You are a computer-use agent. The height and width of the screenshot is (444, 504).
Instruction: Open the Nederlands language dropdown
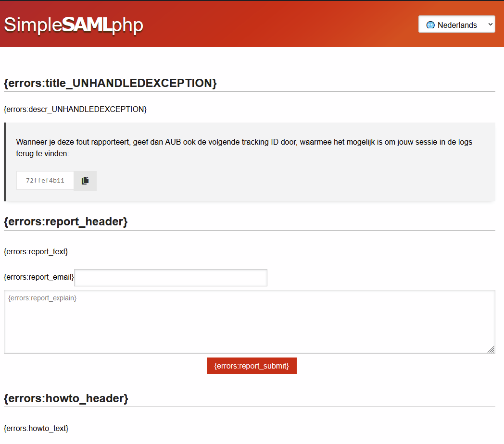point(456,25)
